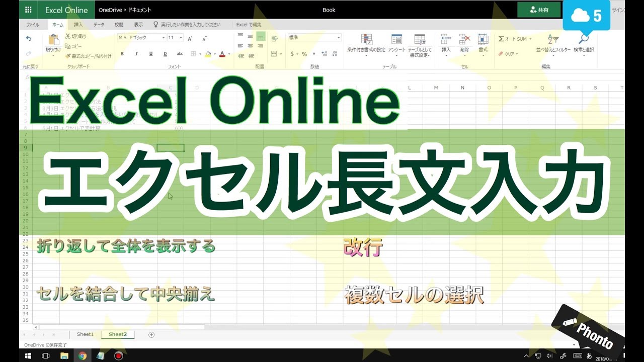Increase indent icon
Viewport: 644px width, 362px height.
click(251, 55)
